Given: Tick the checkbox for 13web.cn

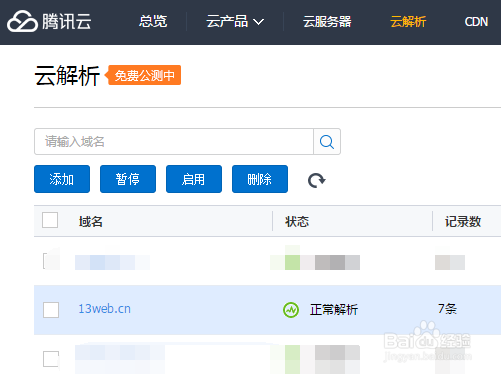Looking at the screenshot, I should (x=51, y=310).
